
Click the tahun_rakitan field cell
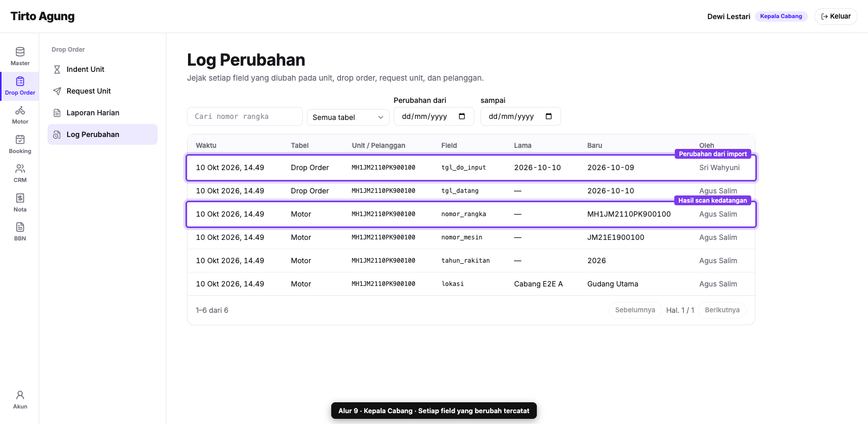[x=466, y=261]
